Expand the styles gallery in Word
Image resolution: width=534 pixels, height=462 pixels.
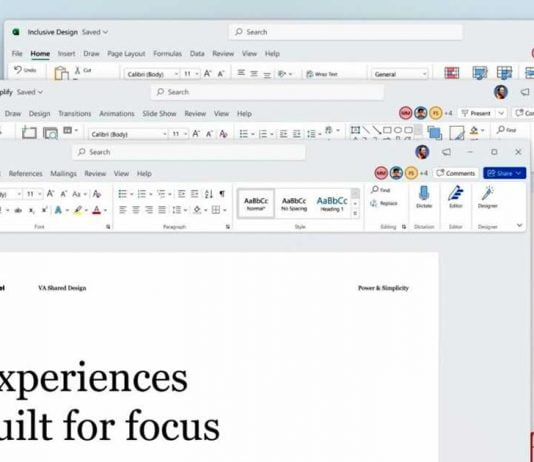pyautogui.click(x=355, y=213)
